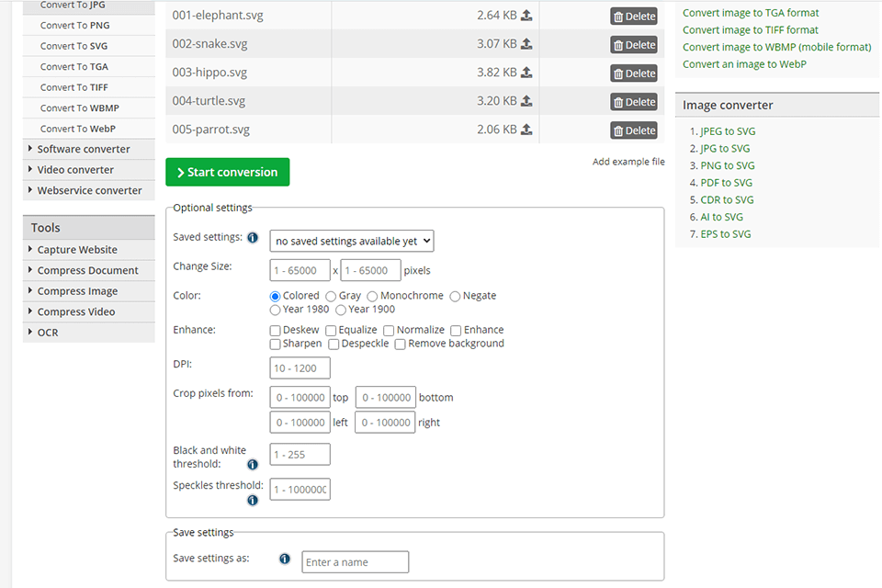The width and height of the screenshot is (882, 588).
Task: Start the conversion
Action: tap(227, 172)
